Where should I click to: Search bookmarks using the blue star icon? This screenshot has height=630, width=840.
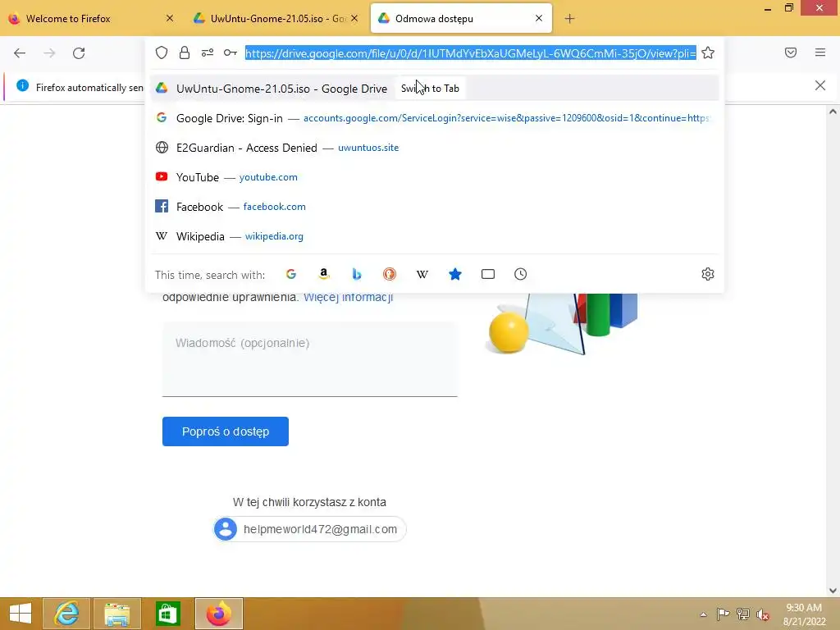point(454,274)
